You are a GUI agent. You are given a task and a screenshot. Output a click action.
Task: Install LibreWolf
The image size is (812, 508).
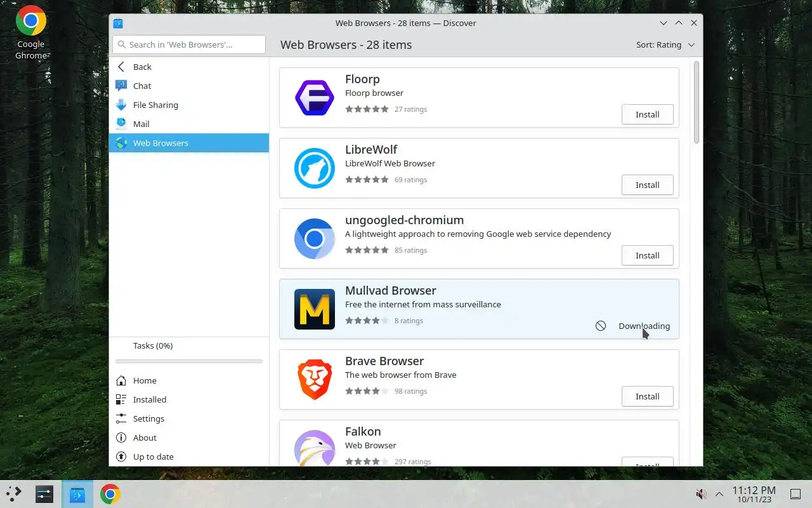(x=647, y=185)
